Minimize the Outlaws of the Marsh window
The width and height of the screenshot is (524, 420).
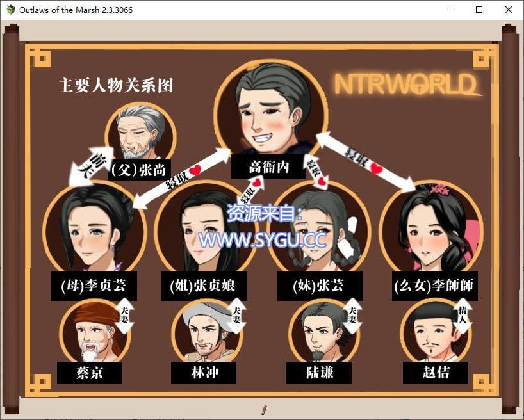450,10
